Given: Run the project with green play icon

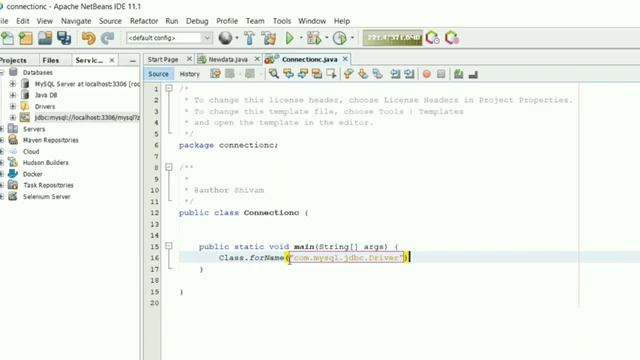Looking at the screenshot, I should tap(289, 38).
